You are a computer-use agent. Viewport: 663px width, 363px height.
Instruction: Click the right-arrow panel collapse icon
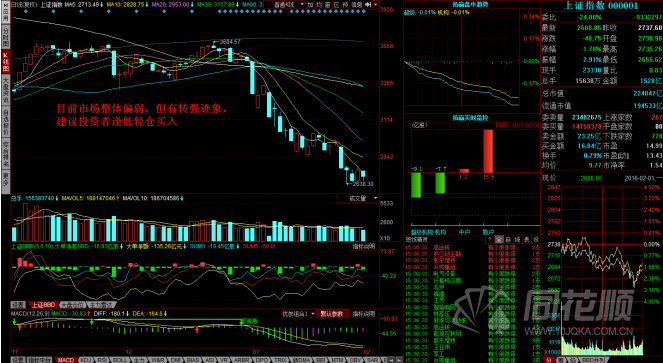point(368,5)
